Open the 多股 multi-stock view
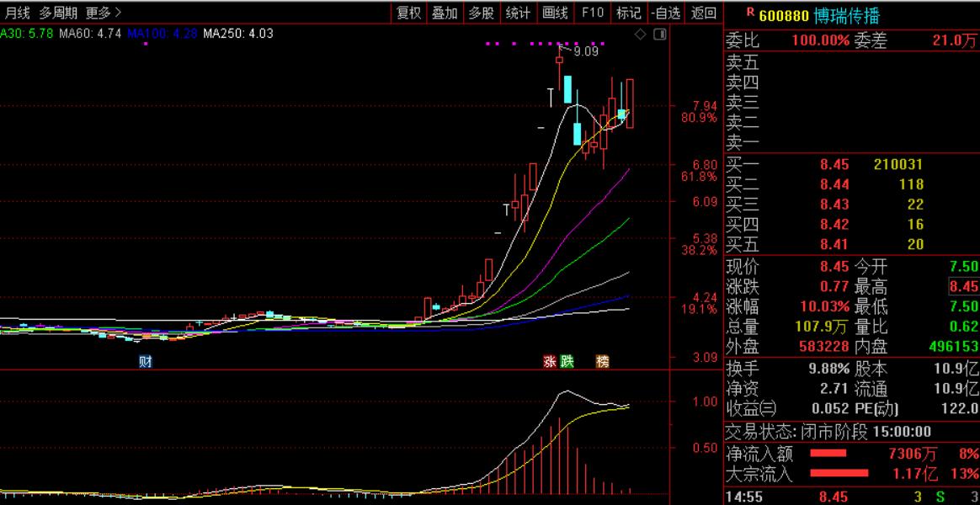 pos(482,13)
